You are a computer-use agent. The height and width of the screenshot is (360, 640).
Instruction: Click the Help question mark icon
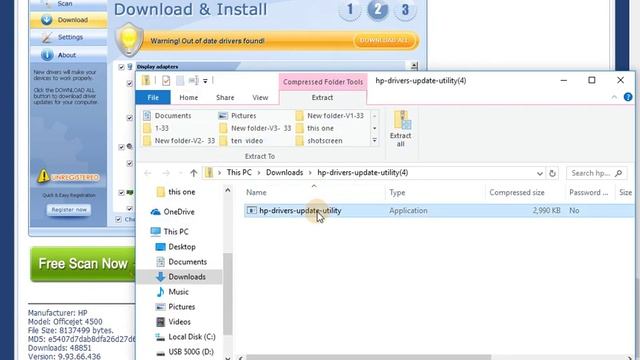pos(628,97)
